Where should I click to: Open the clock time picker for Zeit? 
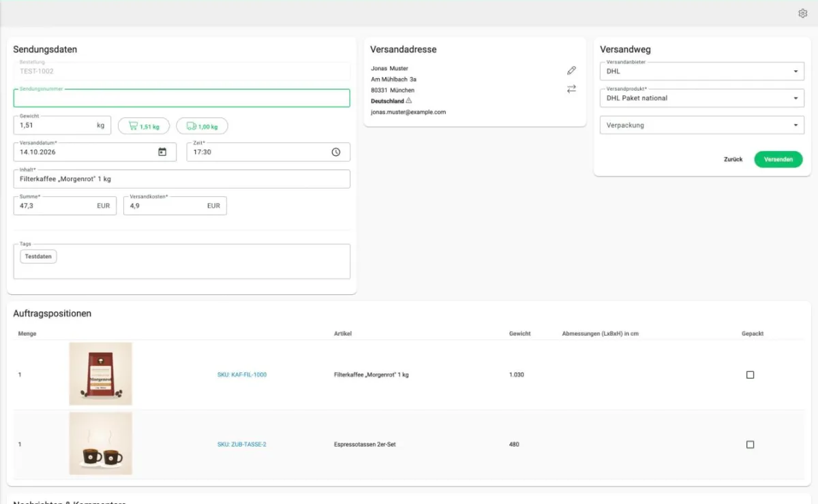point(336,152)
